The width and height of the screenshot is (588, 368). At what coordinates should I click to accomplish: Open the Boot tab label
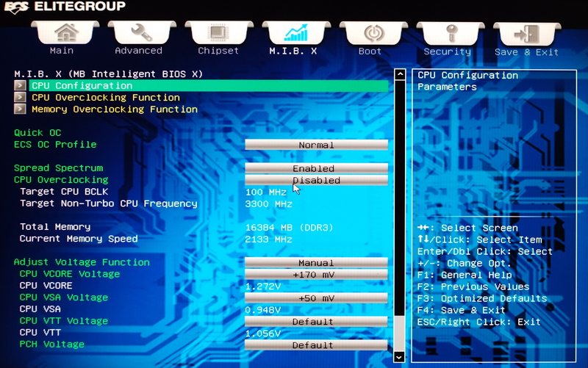pos(370,51)
